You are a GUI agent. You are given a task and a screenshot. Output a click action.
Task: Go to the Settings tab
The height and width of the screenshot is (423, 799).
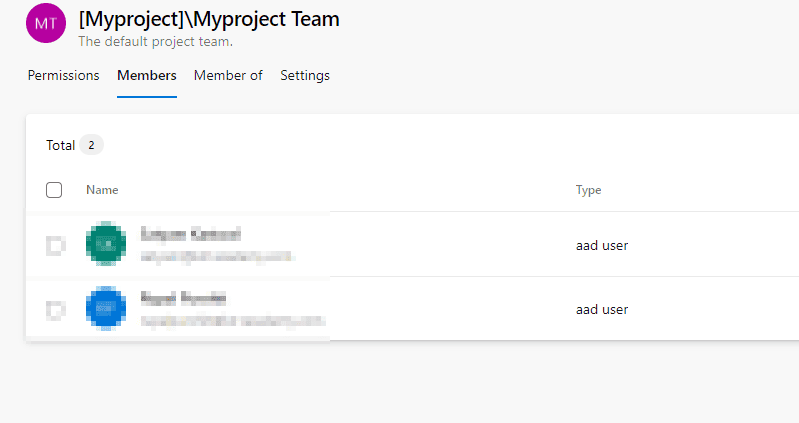click(305, 75)
